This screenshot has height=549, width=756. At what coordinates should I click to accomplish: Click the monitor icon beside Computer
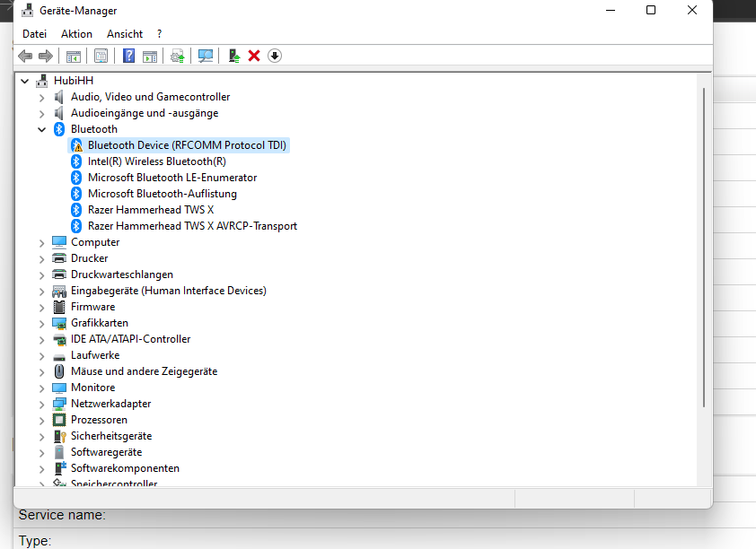tap(59, 242)
